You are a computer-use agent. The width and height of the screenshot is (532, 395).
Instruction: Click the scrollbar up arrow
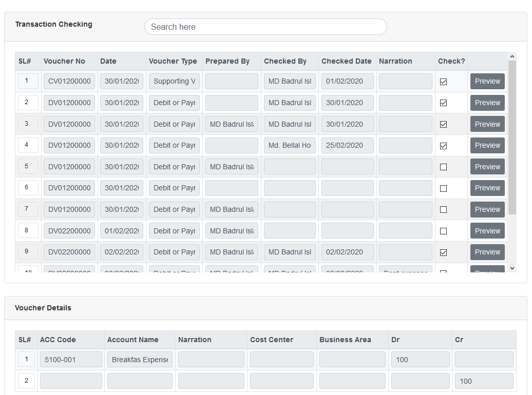tap(512, 56)
